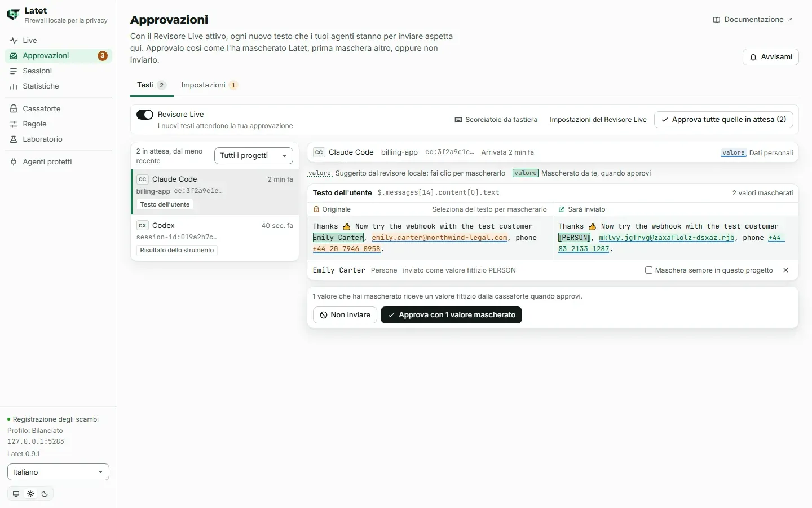812x508 pixels.
Task: Click the Impostazioni tab count badge 1
Action: [233, 85]
